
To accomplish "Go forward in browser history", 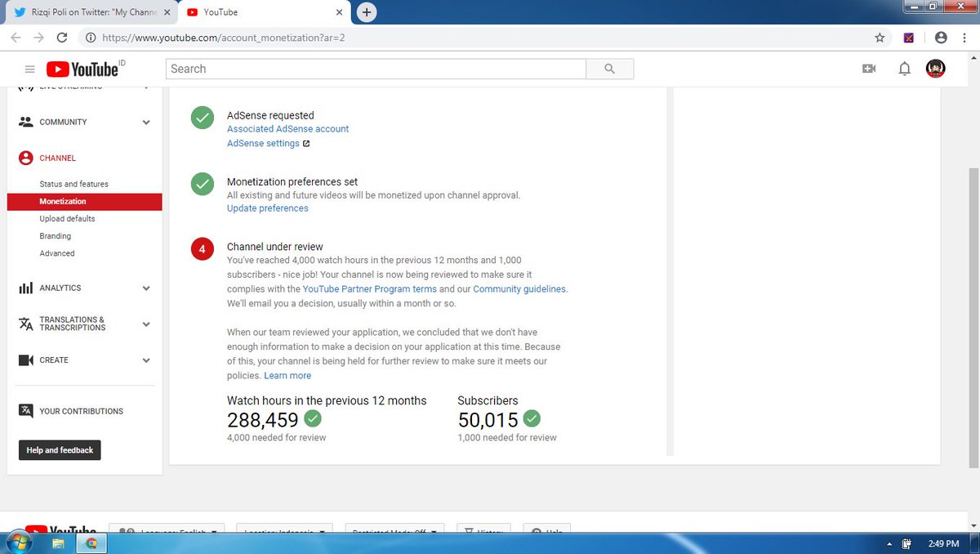I will point(38,38).
